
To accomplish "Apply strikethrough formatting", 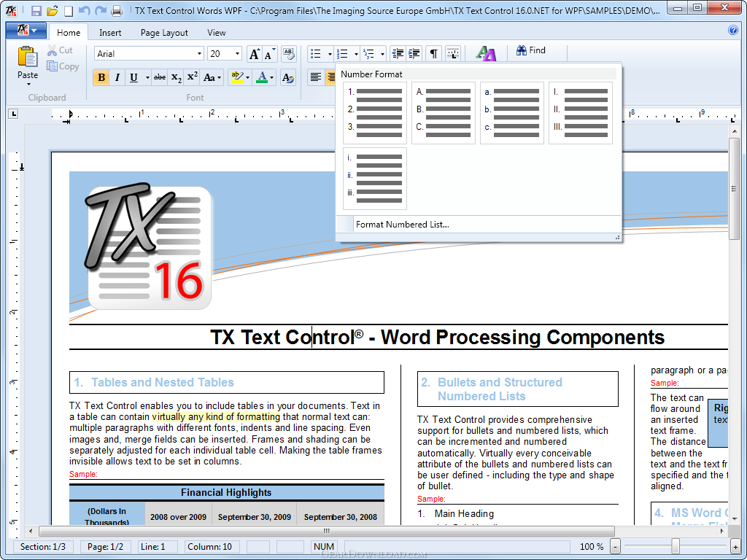I will (x=160, y=77).
